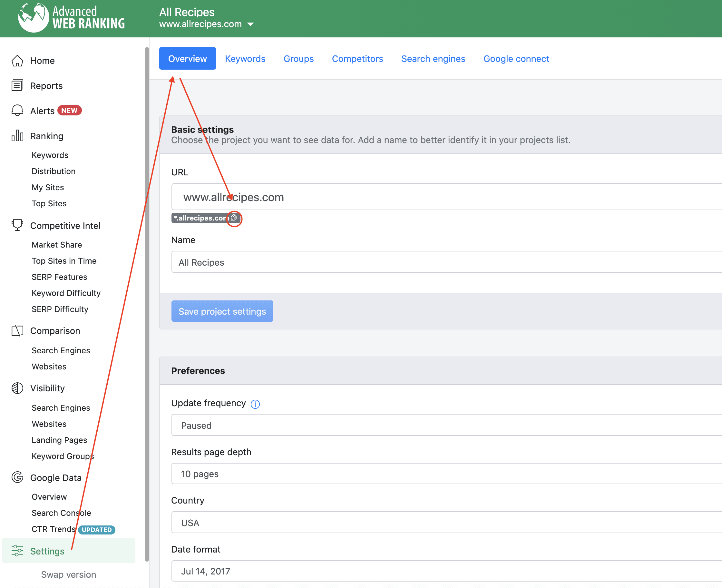The height and width of the screenshot is (588, 722).
Task: Switch to the Keywords tab
Action: click(245, 59)
